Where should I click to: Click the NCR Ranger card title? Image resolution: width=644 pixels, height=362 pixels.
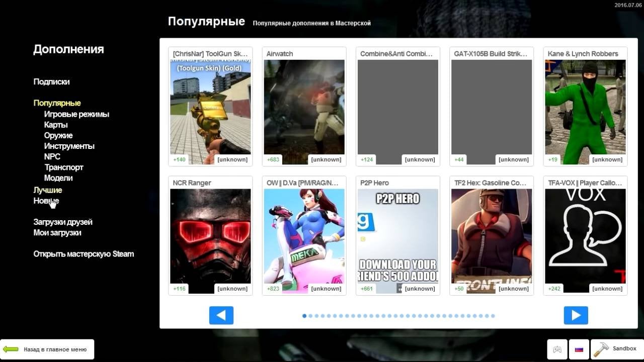point(192,183)
